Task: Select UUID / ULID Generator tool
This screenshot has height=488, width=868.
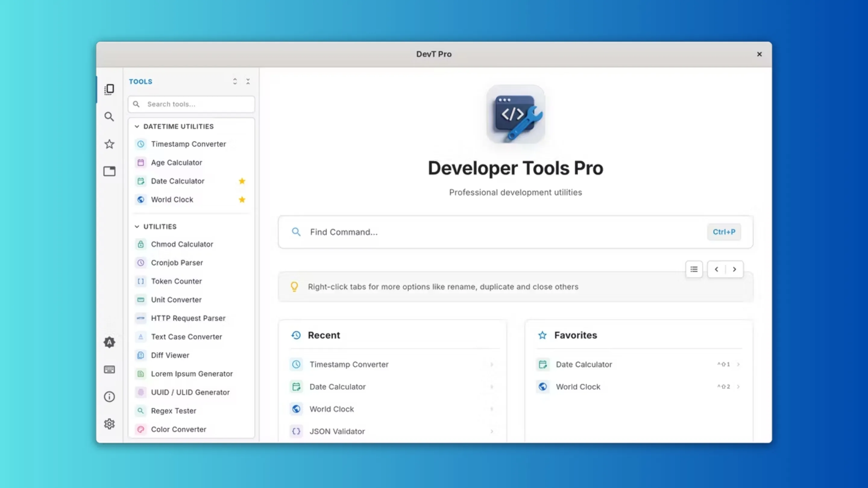Action: pos(191,392)
